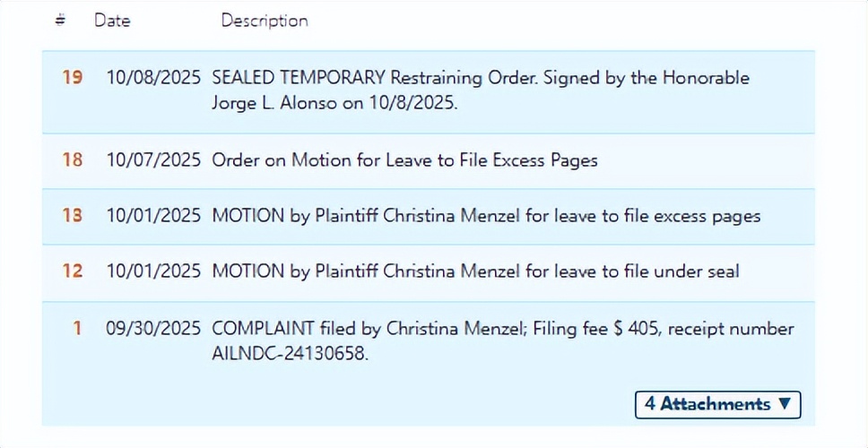Open docket entry number 19

click(x=72, y=78)
